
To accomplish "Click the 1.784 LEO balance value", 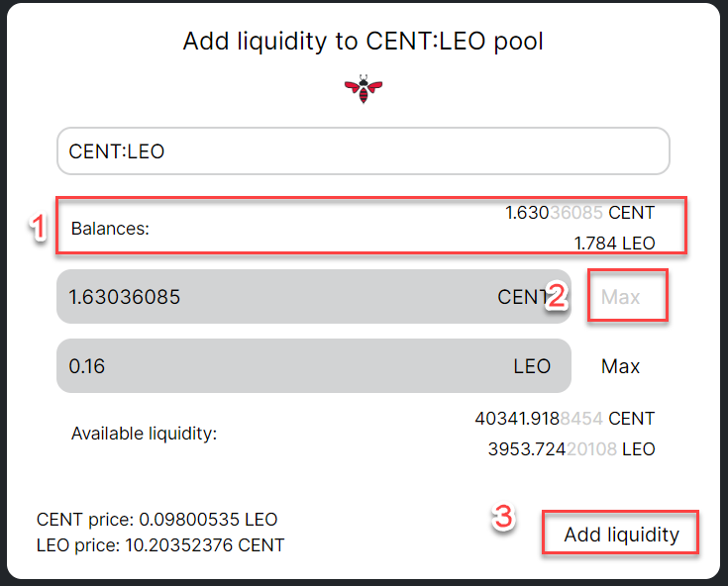I will click(614, 244).
